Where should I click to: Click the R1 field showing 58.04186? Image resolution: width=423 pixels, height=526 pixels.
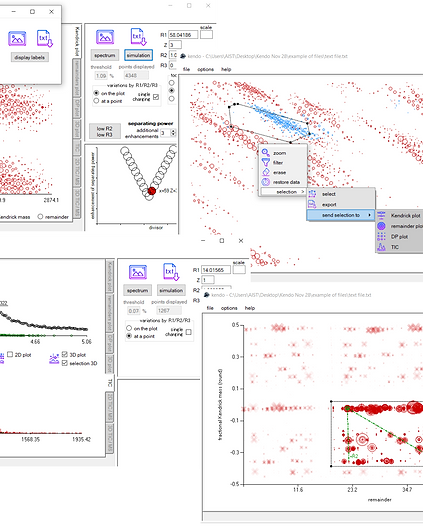(183, 35)
